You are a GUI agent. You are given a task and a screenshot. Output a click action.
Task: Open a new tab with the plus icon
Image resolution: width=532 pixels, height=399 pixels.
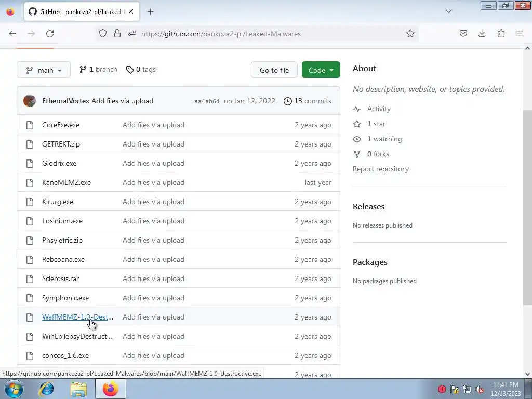pos(150,12)
